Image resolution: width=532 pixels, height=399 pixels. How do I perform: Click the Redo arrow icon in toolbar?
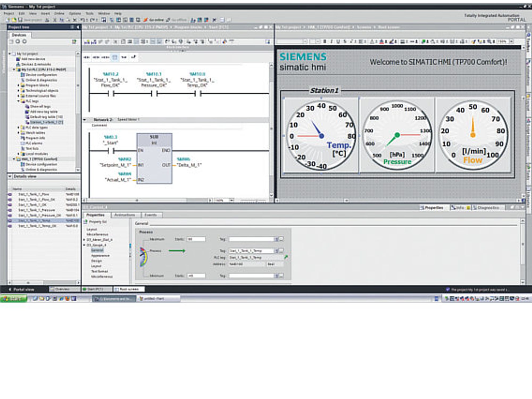pyautogui.click(x=93, y=20)
